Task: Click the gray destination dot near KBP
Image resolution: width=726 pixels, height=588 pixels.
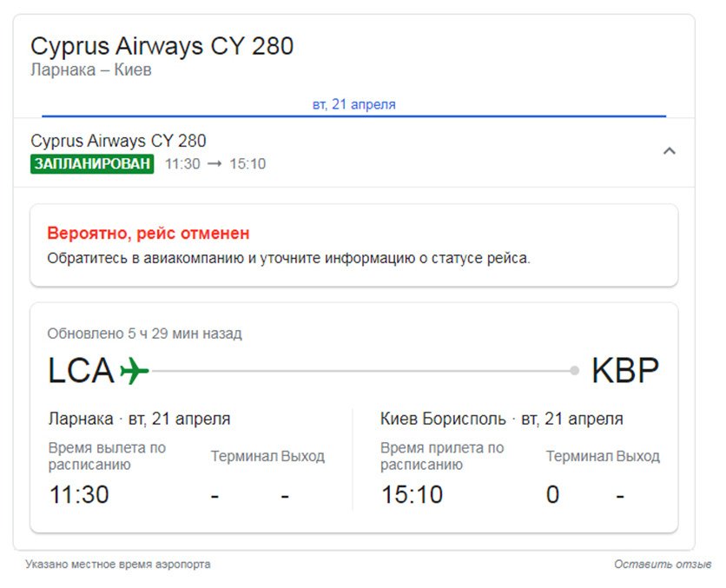Action: pos(574,371)
